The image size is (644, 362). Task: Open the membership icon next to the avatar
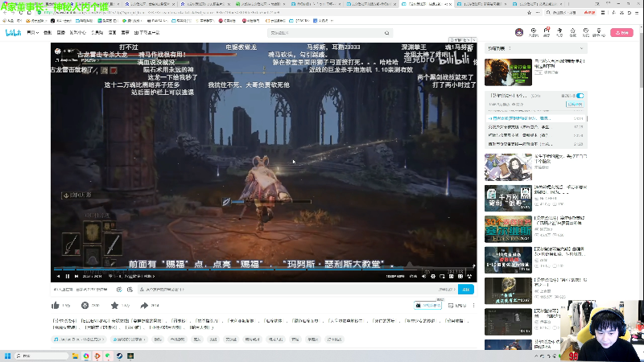click(533, 32)
